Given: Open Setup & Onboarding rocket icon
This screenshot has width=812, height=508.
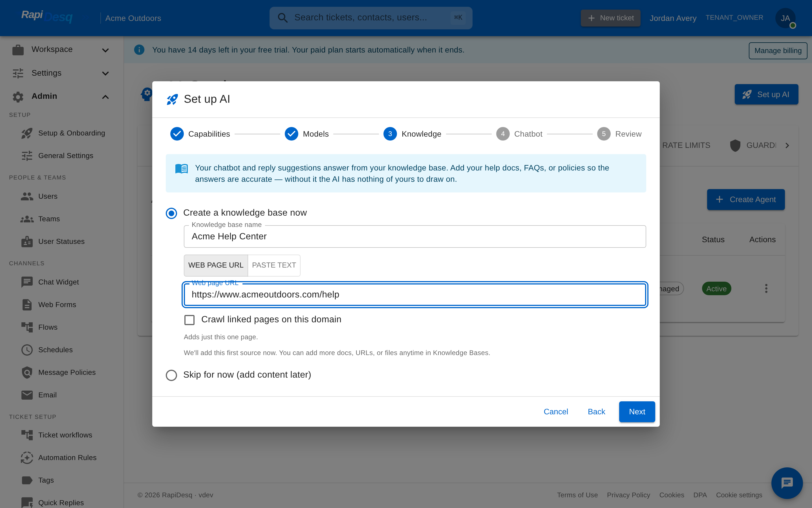Looking at the screenshot, I should coord(27,133).
